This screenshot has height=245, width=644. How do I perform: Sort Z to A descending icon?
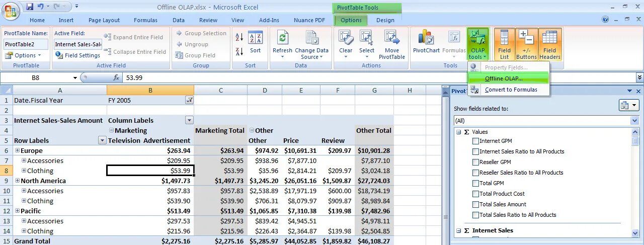(239, 51)
